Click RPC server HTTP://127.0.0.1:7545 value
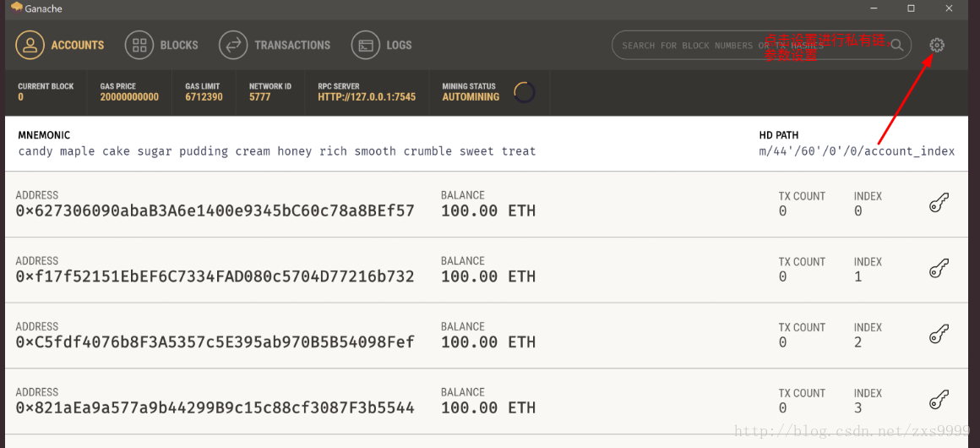This screenshot has height=448, width=980. tap(367, 97)
